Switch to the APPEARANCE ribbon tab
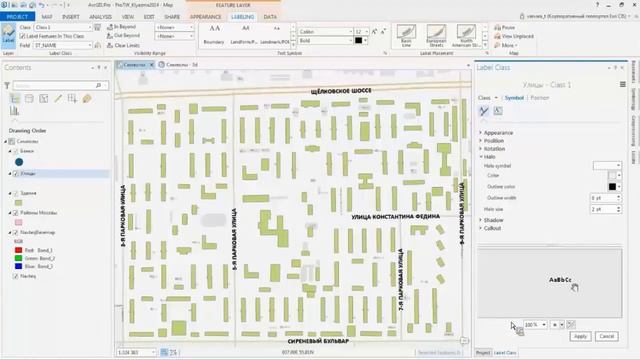 (205, 17)
